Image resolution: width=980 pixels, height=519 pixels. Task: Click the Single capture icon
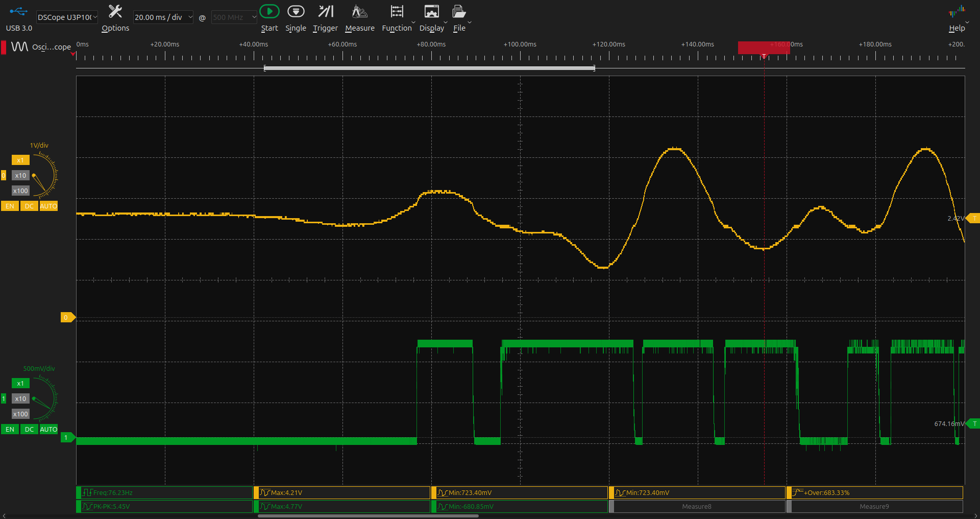(x=296, y=12)
